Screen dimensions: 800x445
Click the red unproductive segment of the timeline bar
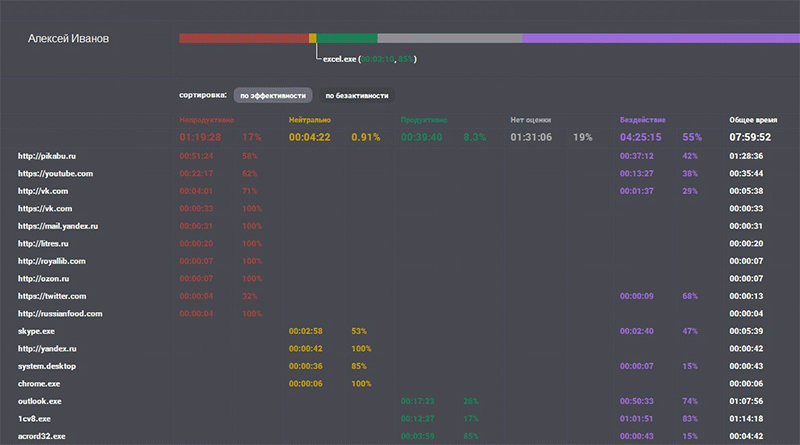click(x=244, y=38)
